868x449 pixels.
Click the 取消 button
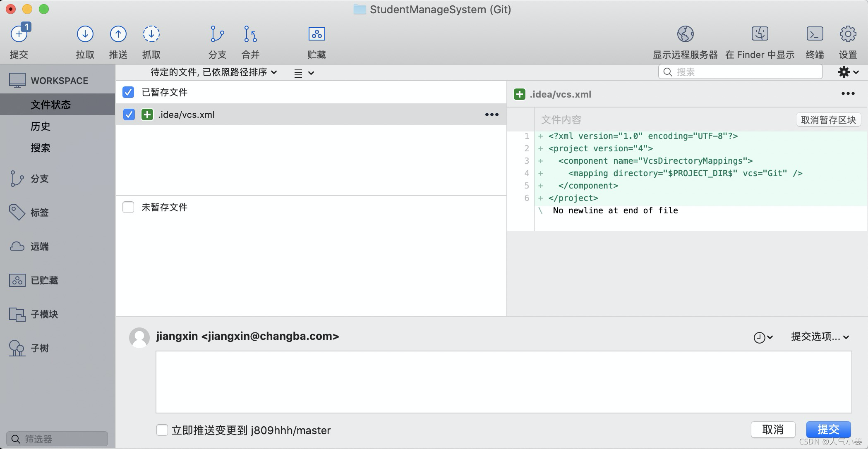pos(773,430)
